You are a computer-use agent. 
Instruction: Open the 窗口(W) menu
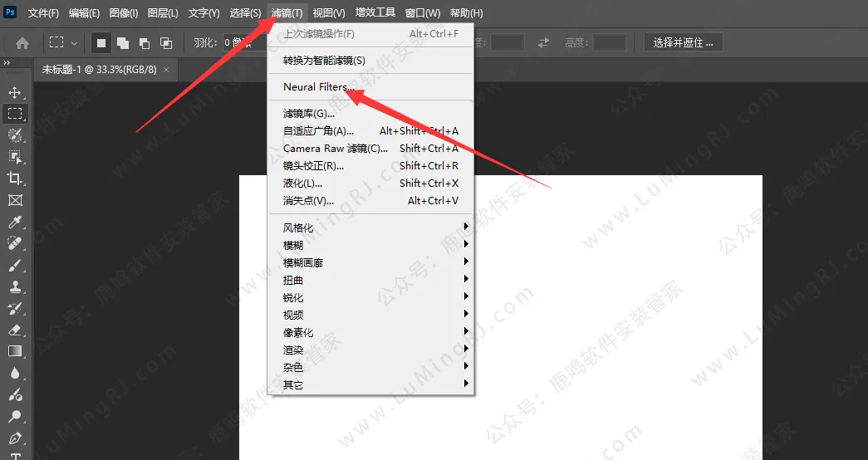pos(423,12)
